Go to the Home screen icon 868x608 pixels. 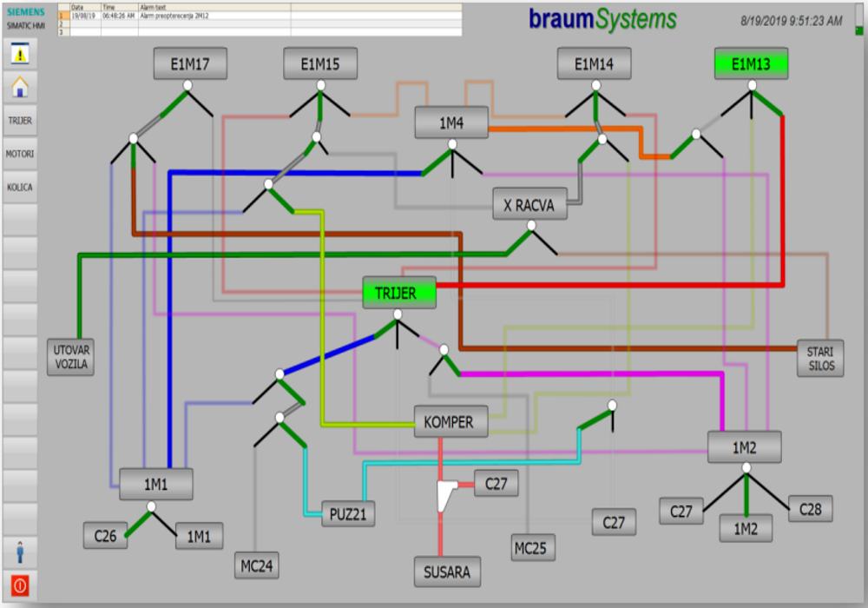click(19, 87)
